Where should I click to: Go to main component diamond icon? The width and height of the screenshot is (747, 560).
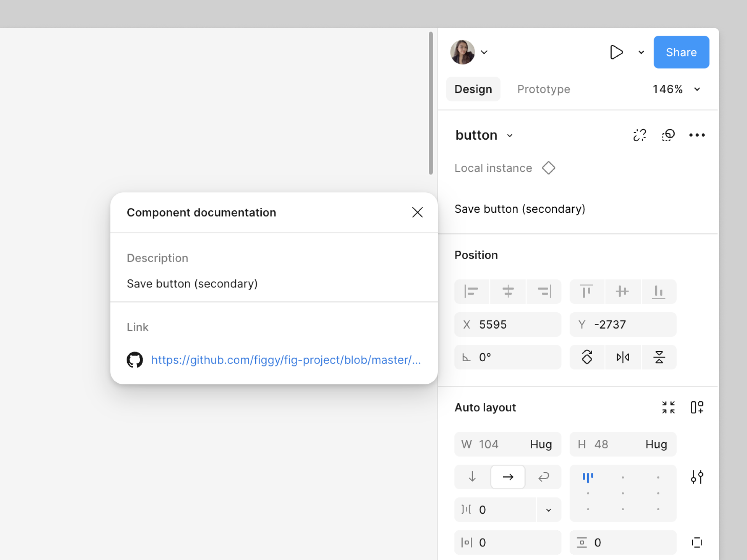(x=548, y=168)
